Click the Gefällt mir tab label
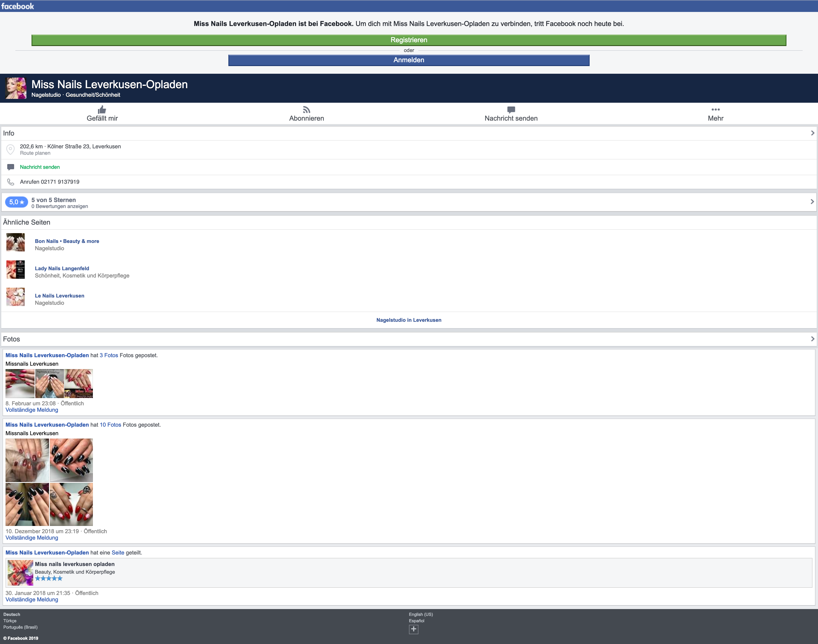Screen dimensions: 818x644 click(102, 118)
